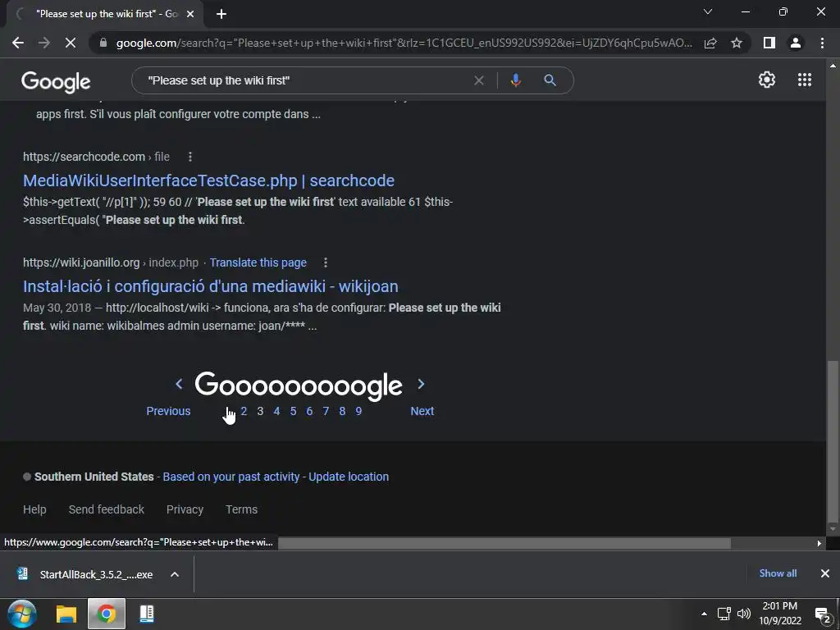Click the vertical page scrollbar thumb
840x630 pixels.
[x=833, y=441]
